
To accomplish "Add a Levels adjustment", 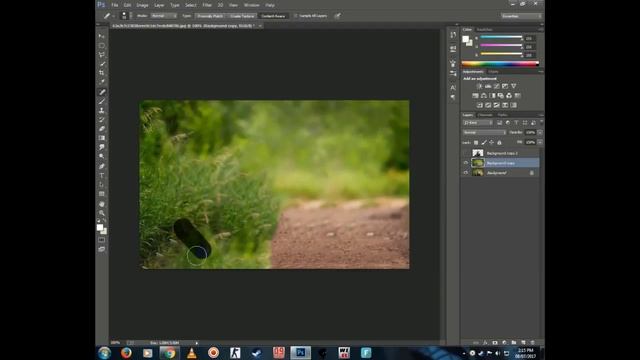I will click(x=488, y=86).
